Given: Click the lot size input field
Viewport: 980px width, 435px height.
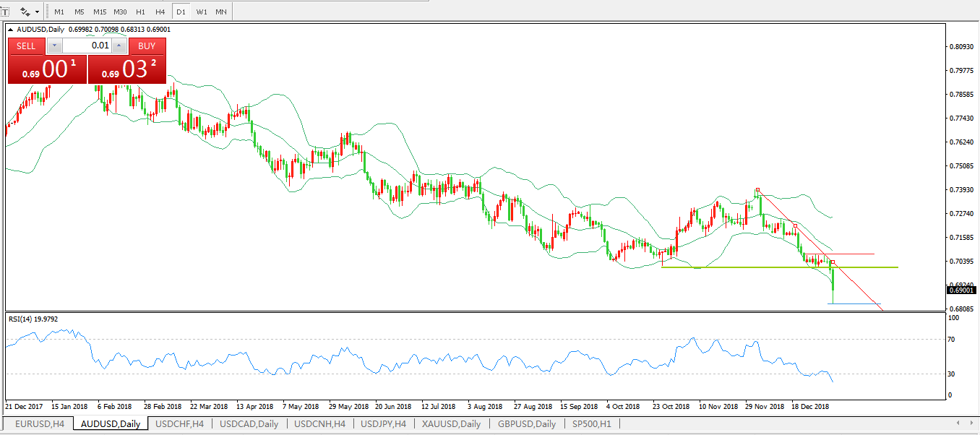Looking at the screenshot, I should pos(87,46).
